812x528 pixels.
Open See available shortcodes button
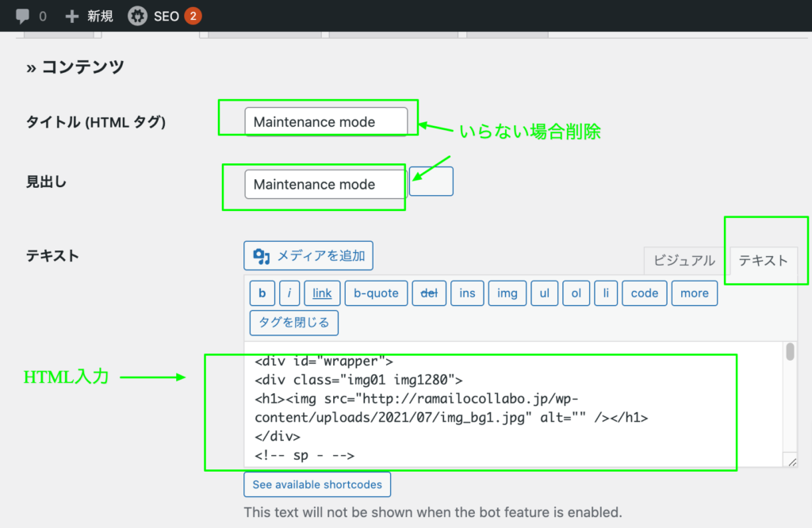(317, 484)
